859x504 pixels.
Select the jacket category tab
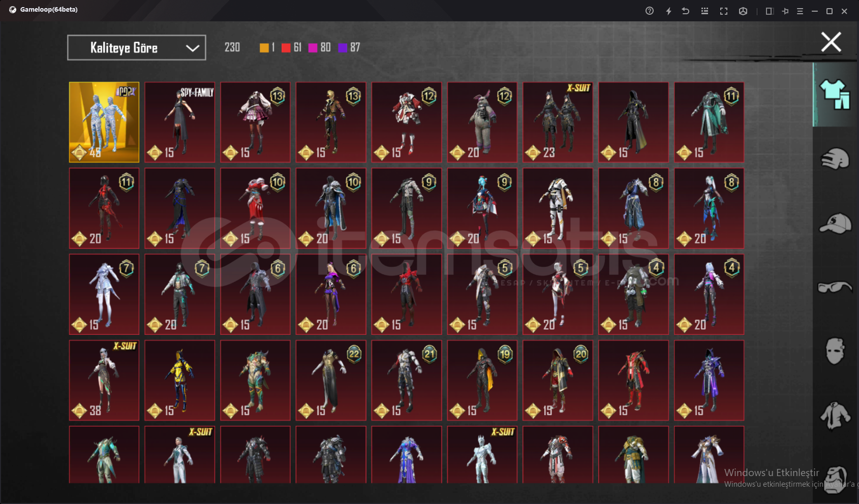(x=835, y=416)
